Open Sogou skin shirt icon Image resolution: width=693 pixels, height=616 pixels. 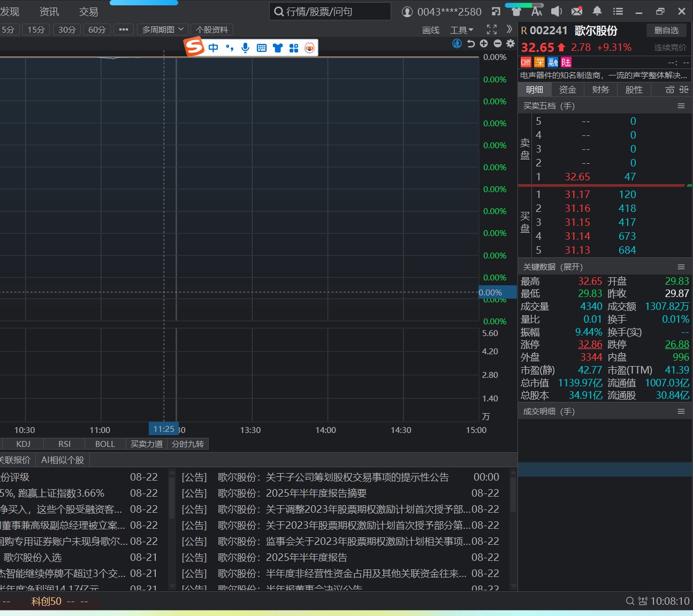point(278,48)
